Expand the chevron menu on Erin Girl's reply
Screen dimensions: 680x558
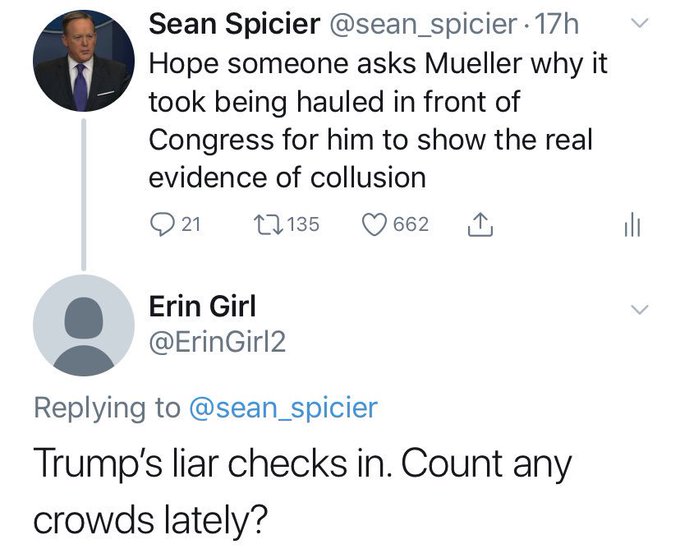click(x=639, y=309)
